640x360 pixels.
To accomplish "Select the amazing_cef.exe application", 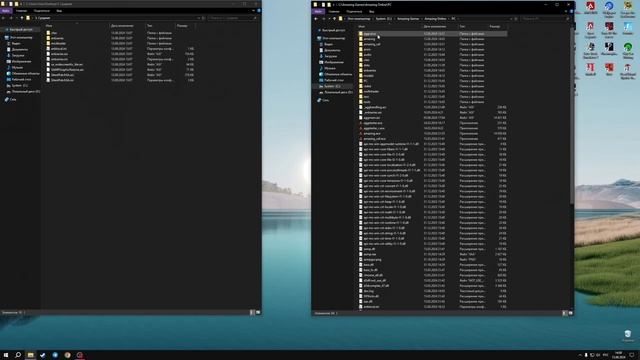I will click(375, 139).
